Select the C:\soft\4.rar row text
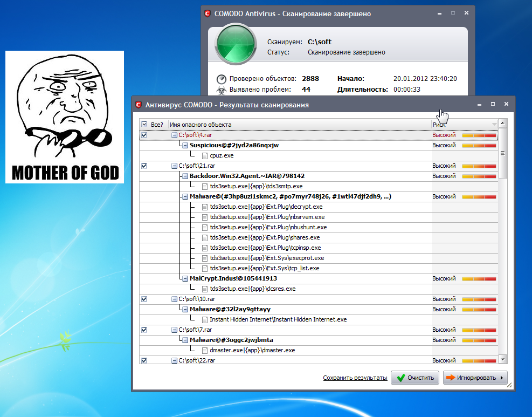532x417 pixels. coord(195,135)
